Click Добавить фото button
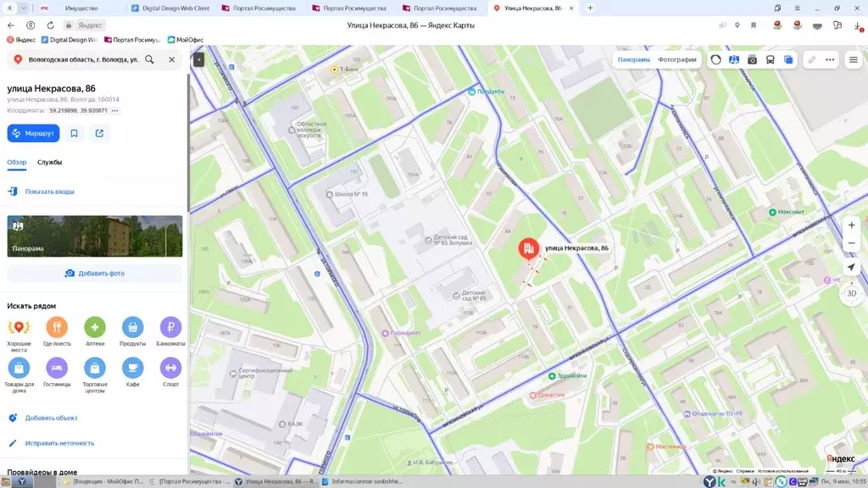 [x=95, y=274]
